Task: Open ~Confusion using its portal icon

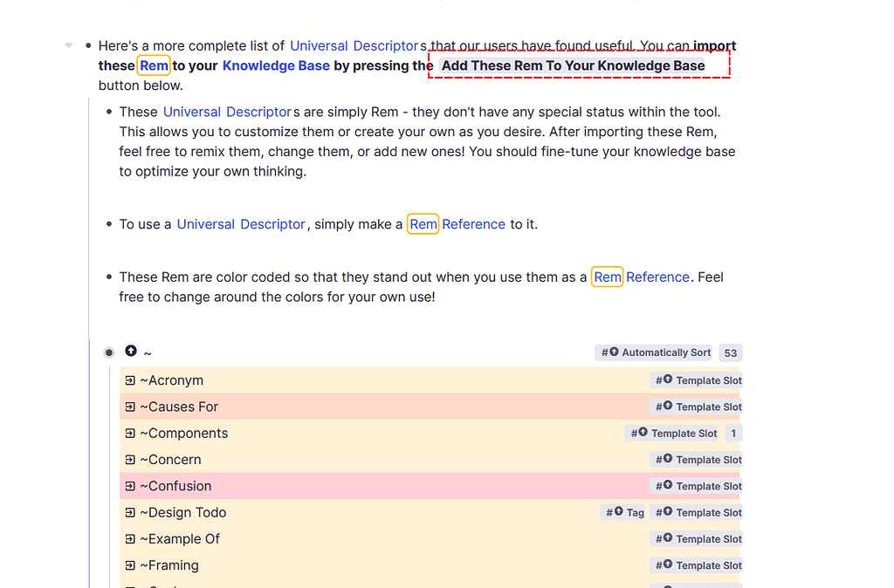Action: click(x=129, y=486)
